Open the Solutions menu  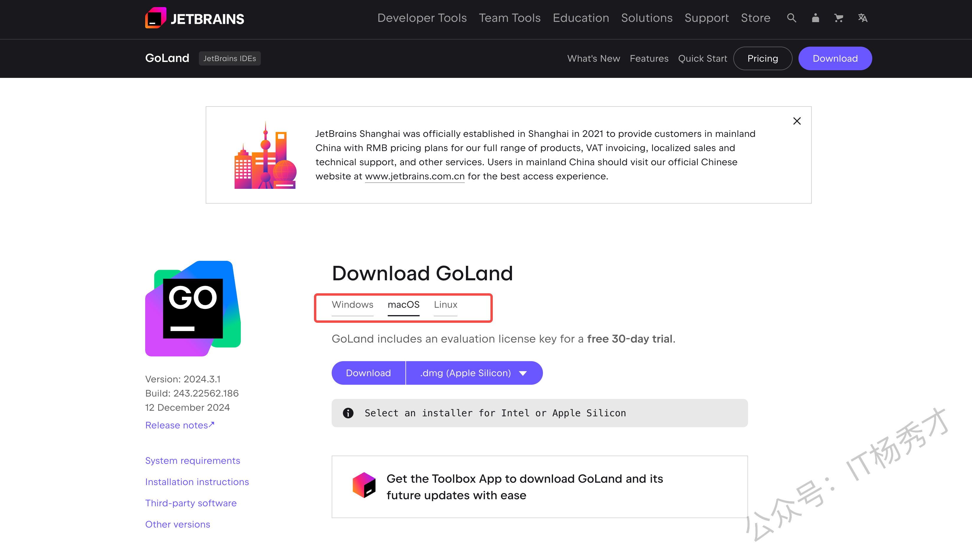(x=647, y=18)
